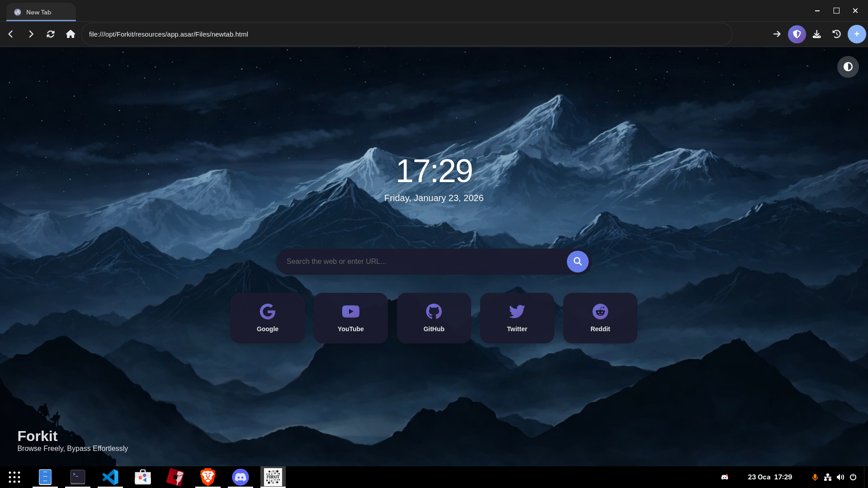Viewport: 868px width, 488px height.
Task: Open the downloads panel
Action: [816, 34]
